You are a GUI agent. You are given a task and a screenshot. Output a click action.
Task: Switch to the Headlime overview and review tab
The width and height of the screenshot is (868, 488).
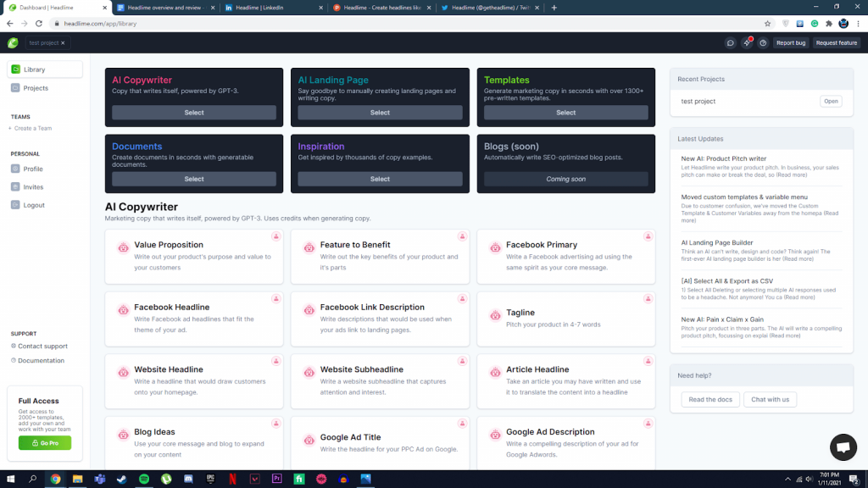pyautogui.click(x=166, y=8)
